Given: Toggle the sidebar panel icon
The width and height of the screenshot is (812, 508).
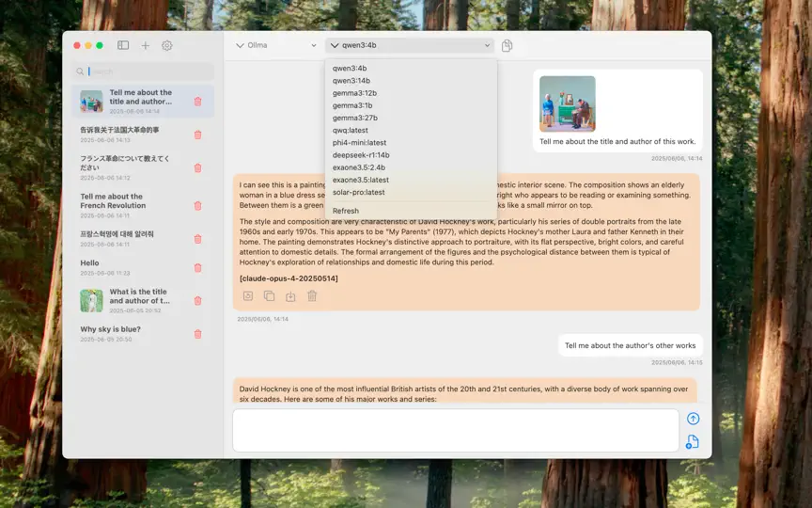Looking at the screenshot, I should pos(123,45).
